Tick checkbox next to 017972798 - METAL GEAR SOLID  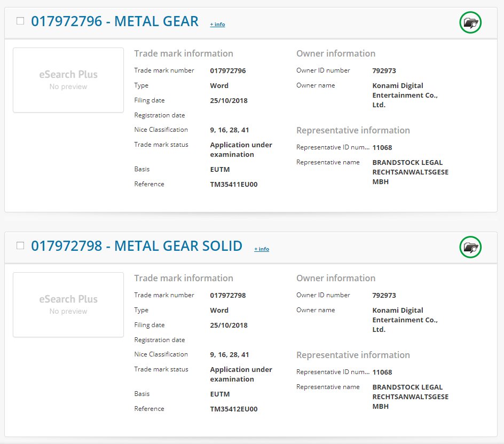(20, 245)
